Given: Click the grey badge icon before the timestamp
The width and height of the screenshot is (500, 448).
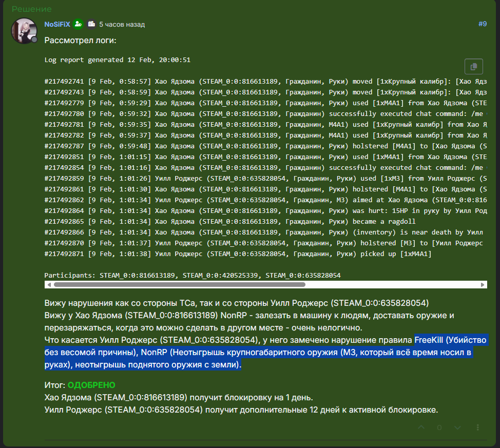Looking at the screenshot, I should click(91, 24).
